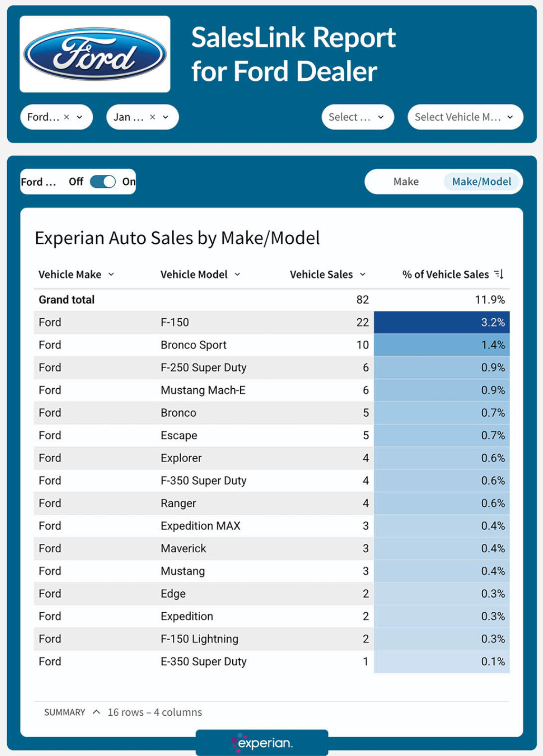Open the Jan filter dropdown arrow
This screenshot has width=543, height=756.
pyautogui.click(x=165, y=117)
